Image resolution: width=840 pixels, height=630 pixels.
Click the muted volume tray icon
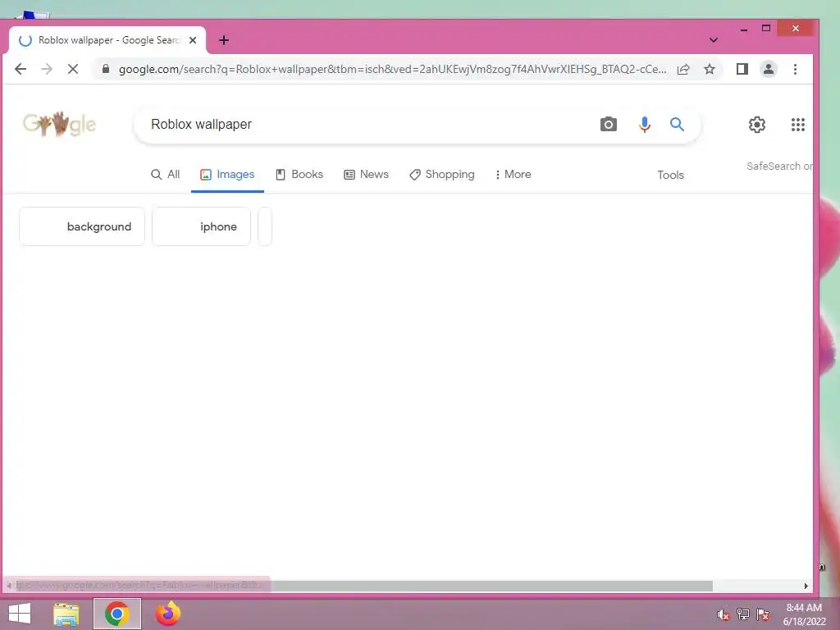724,614
